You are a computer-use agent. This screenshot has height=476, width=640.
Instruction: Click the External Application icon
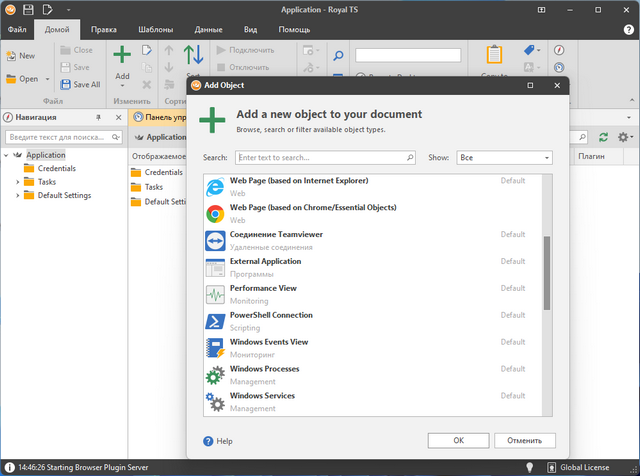pyautogui.click(x=214, y=267)
